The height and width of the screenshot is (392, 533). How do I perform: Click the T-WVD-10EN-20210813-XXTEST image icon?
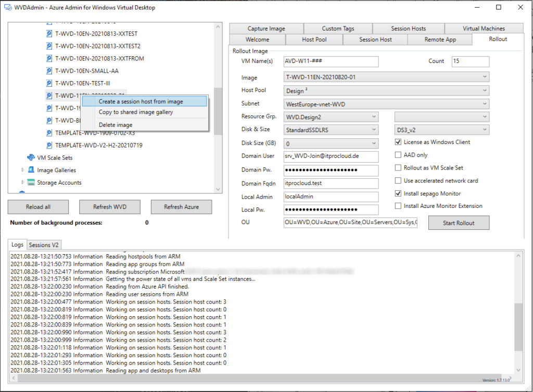[49, 34]
